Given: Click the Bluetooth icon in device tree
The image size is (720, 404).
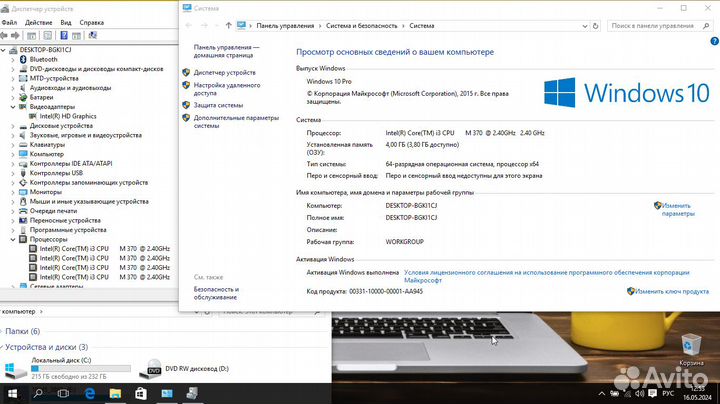Looking at the screenshot, I should pos(23,59).
